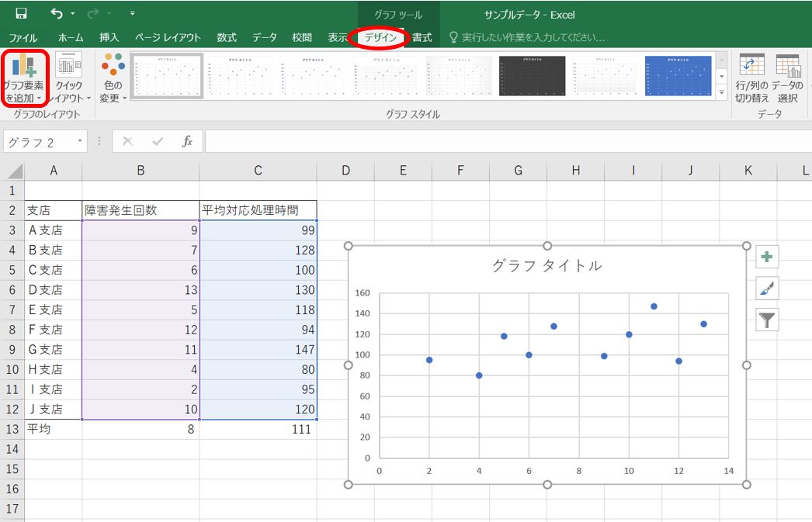Screen dimensions: 812x522
Task: Customize the Quick Access Toolbar
Action: click(x=133, y=13)
